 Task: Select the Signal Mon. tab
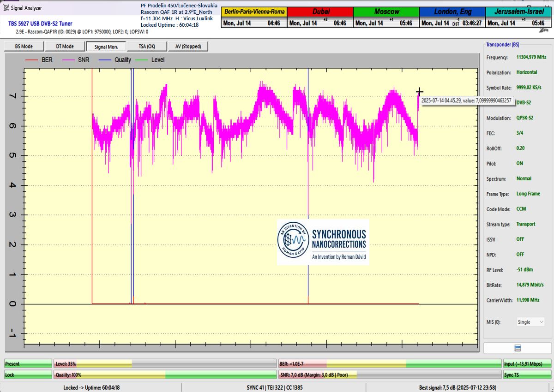pyautogui.click(x=106, y=46)
